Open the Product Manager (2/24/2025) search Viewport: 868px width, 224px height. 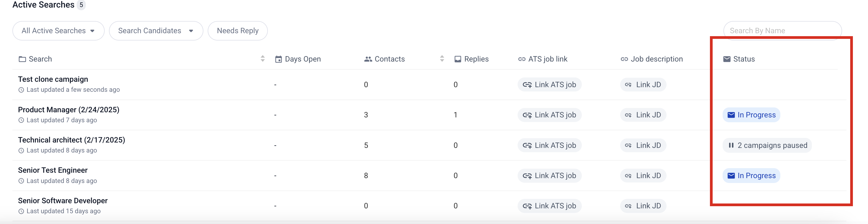(69, 110)
